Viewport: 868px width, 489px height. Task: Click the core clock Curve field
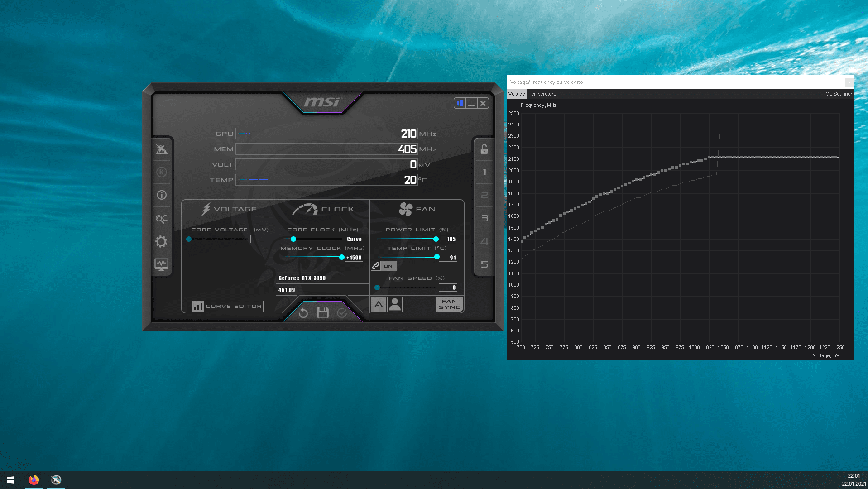[354, 239]
